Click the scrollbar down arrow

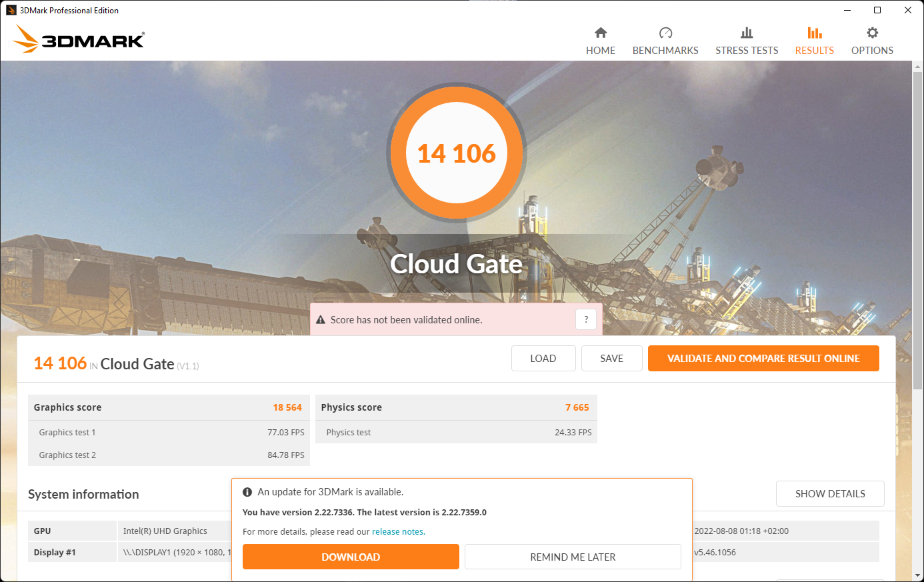tap(917, 575)
